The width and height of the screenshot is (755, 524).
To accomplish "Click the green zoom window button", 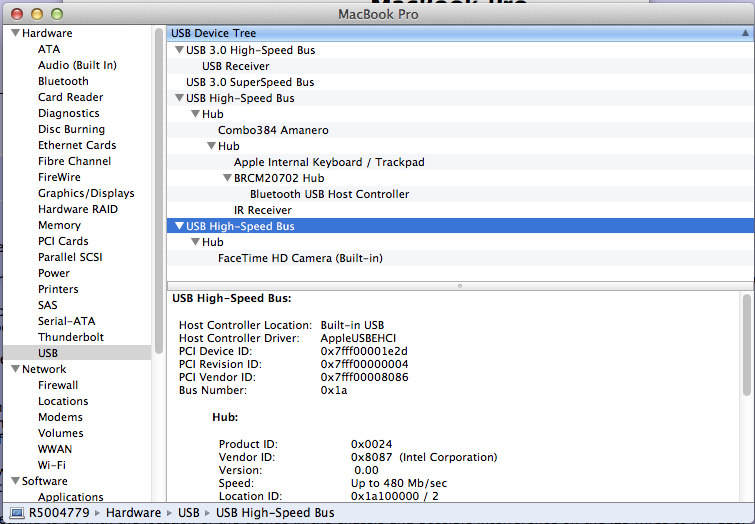I will click(x=57, y=14).
